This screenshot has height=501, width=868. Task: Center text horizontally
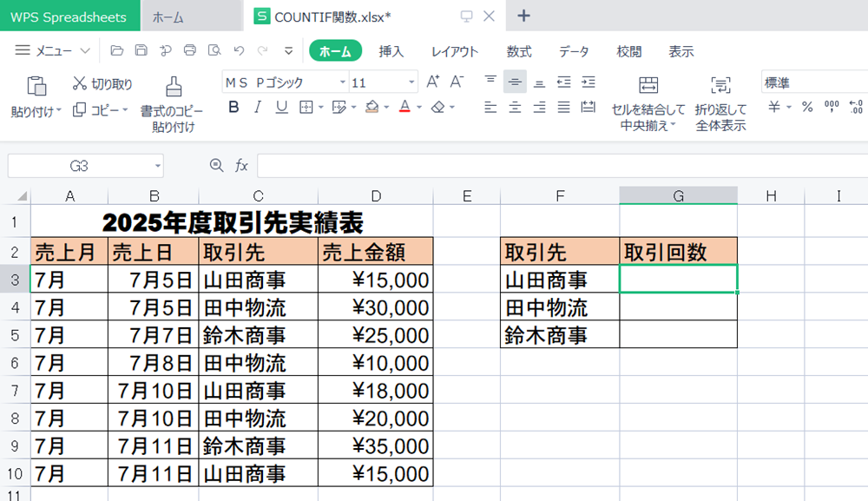coord(515,107)
